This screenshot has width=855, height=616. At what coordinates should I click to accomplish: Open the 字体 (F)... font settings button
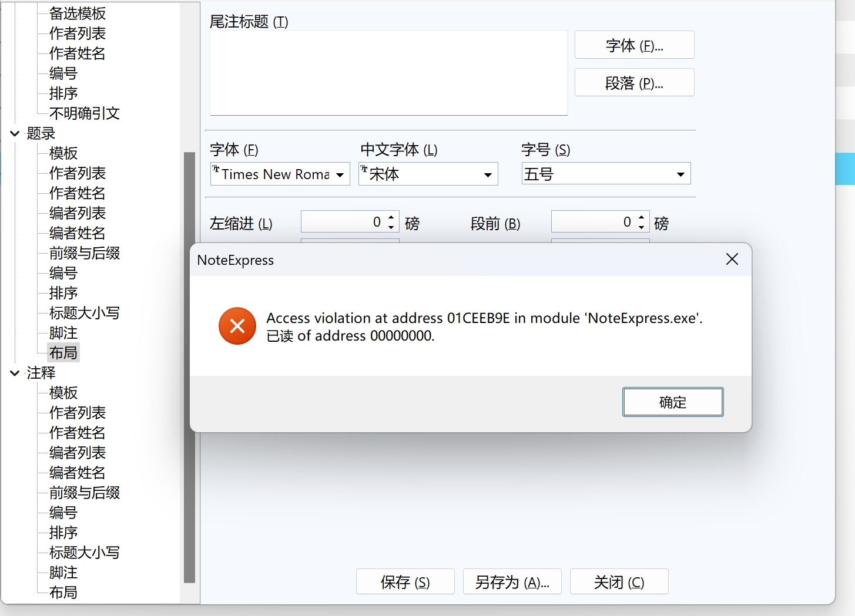pyautogui.click(x=635, y=45)
